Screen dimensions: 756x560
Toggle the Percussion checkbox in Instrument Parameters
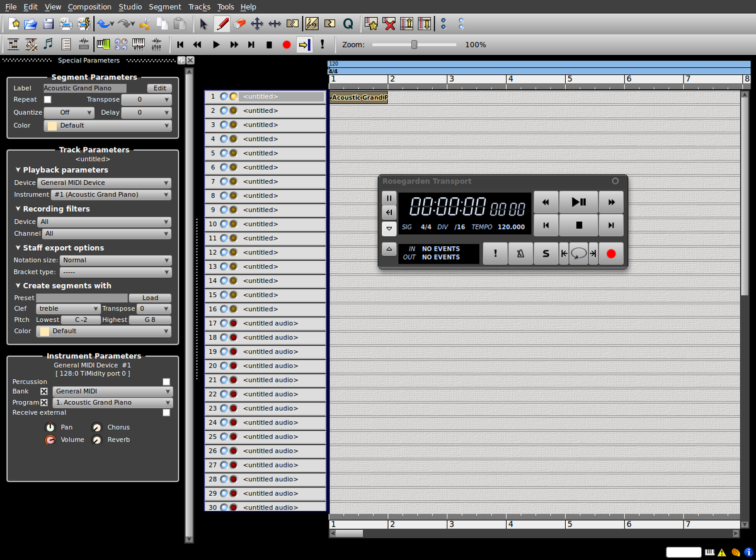click(x=166, y=381)
